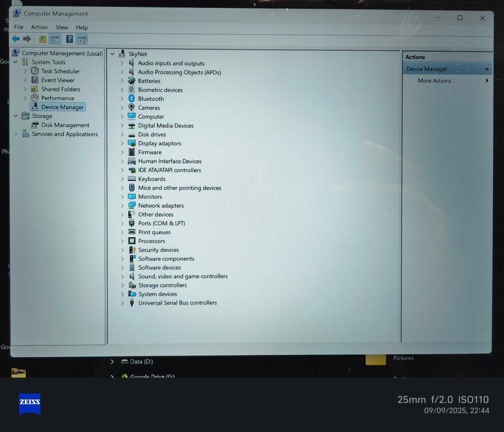Open Help via blue question mark icon
The width and height of the screenshot is (504, 432).
click(69, 39)
